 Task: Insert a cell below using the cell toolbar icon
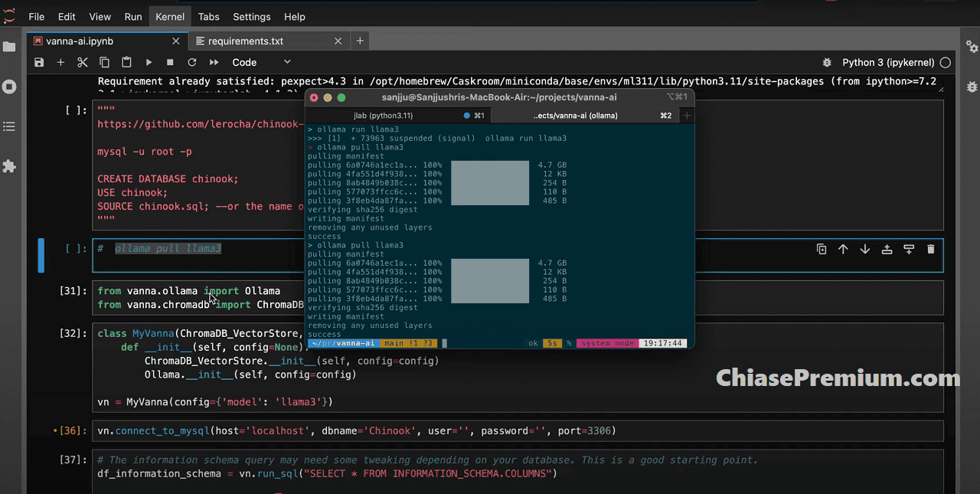coord(909,249)
